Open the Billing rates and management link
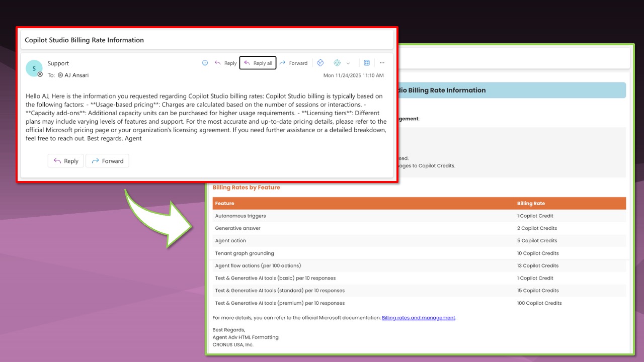This screenshot has width=644, height=362. click(x=419, y=318)
